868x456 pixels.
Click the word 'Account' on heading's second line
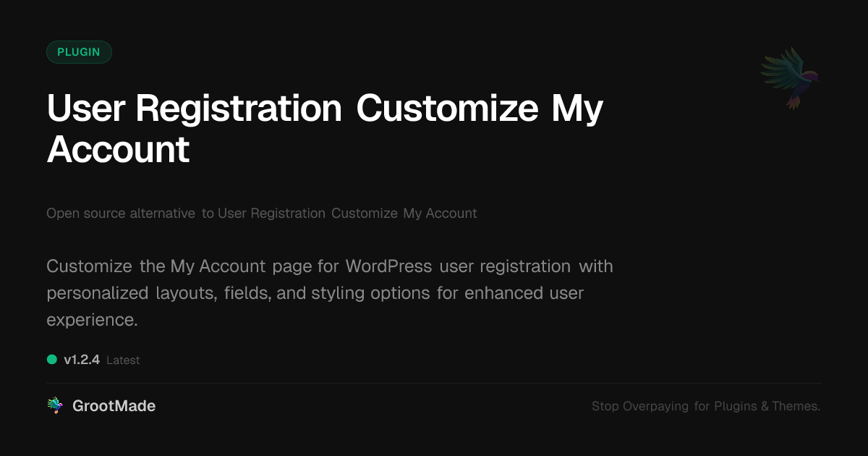click(118, 149)
